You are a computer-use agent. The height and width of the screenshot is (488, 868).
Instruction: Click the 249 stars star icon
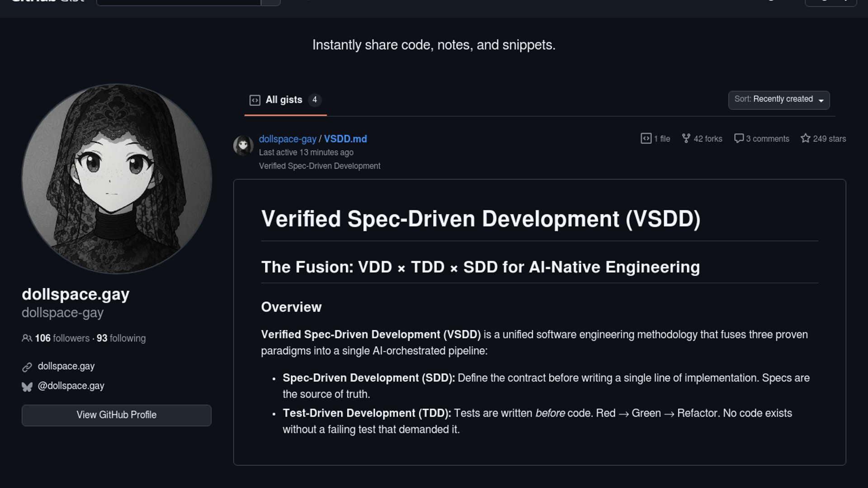click(x=805, y=139)
